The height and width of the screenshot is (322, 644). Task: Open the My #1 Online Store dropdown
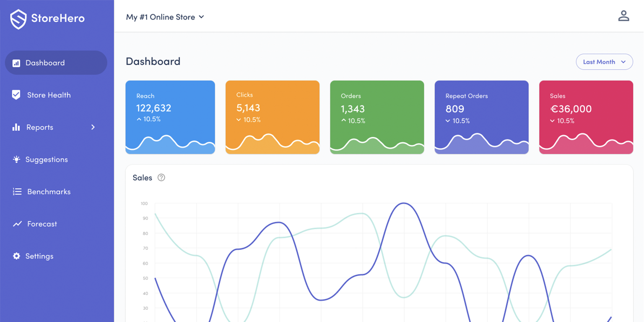pyautogui.click(x=165, y=17)
